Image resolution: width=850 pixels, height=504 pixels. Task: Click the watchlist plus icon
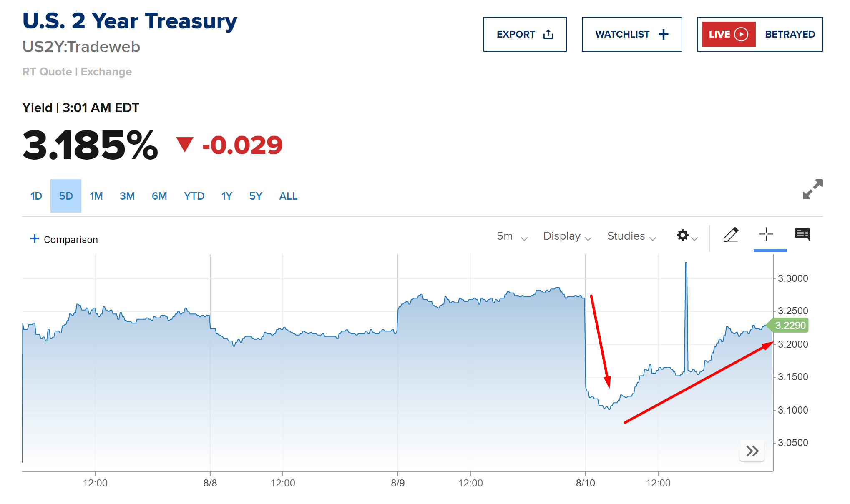664,34
